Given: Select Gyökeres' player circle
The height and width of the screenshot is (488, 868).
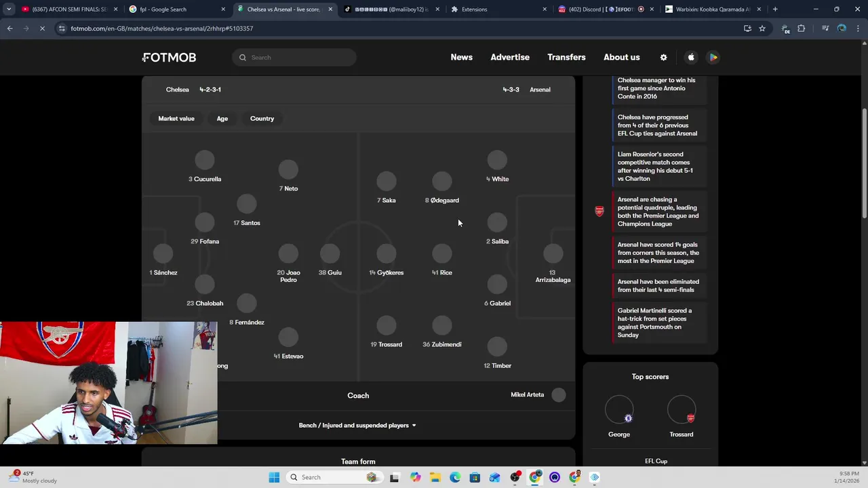Looking at the screenshot, I should pyautogui.click(x=387, y=254).
